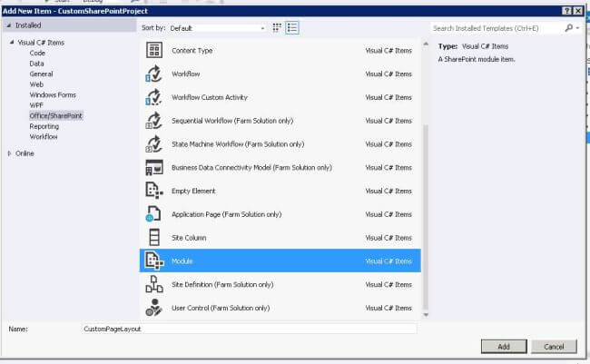Click 'Sequential Workflow (Farm Solution only)' text

pyautogui.click(x=232, y=121)
